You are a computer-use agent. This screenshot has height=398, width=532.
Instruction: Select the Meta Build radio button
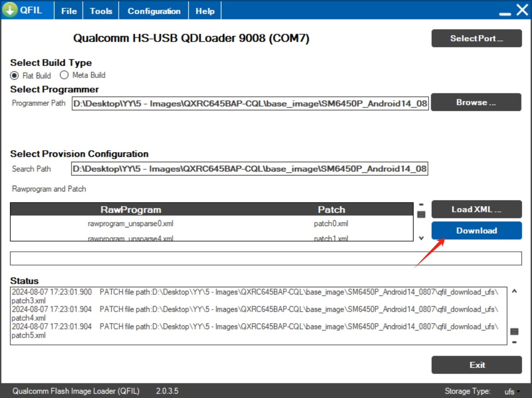(x=64, y=75)
